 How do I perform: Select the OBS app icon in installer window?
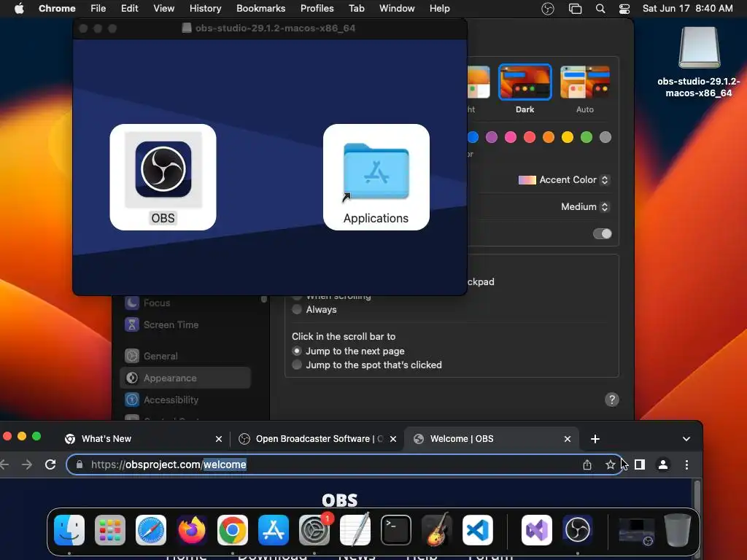pyautogui.click(x=163, y=169)
